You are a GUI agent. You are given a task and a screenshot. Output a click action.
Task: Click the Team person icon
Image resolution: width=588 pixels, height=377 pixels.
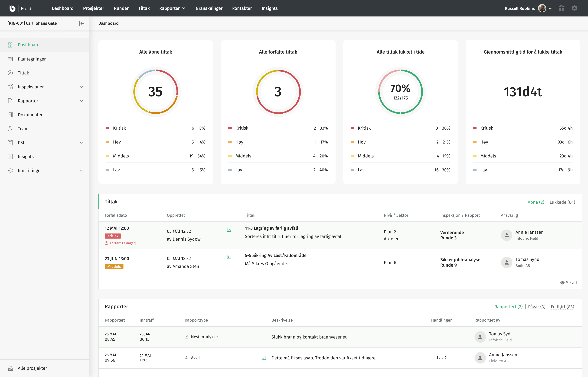tap(10, 129)
